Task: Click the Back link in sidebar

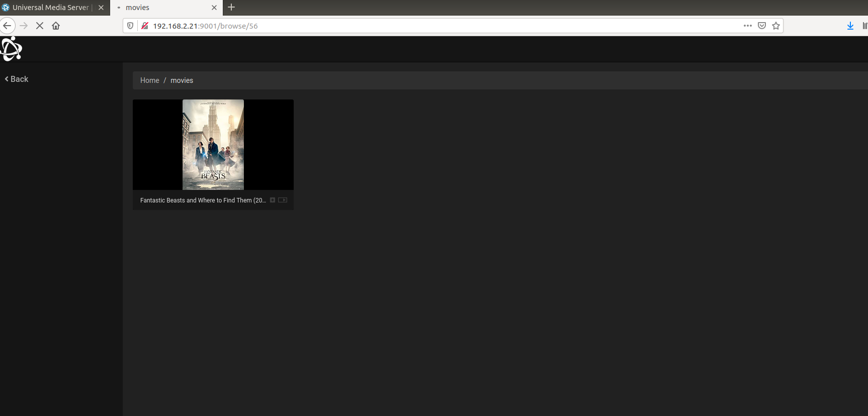Action: coord(17,79)
